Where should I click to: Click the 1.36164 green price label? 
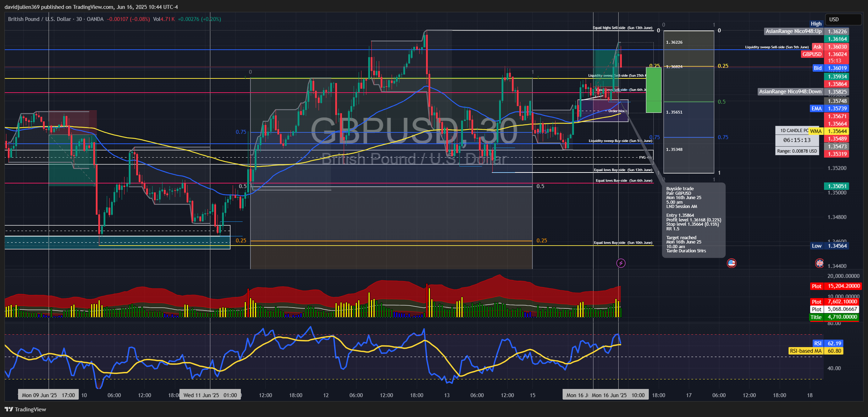[x=837, y=39]
